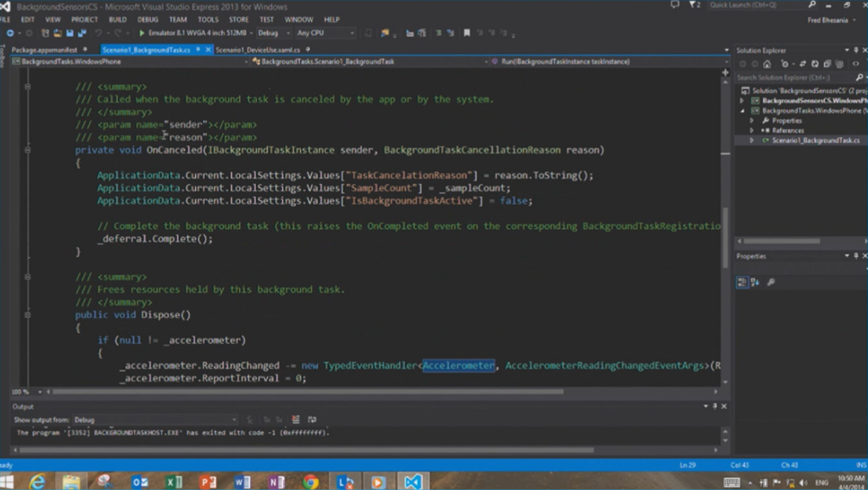Collapse the Dispose method outline
868x490 pixels.
pos(27,315)
